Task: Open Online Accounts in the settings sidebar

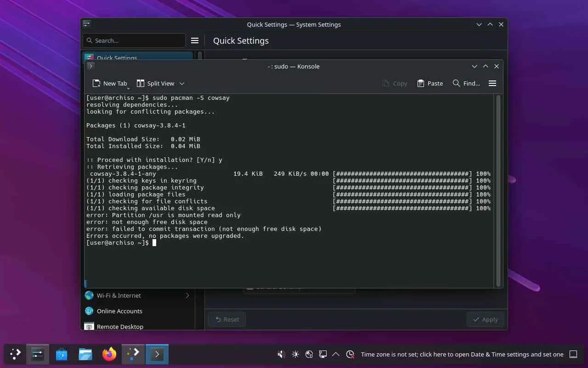Action: (137, 311)
